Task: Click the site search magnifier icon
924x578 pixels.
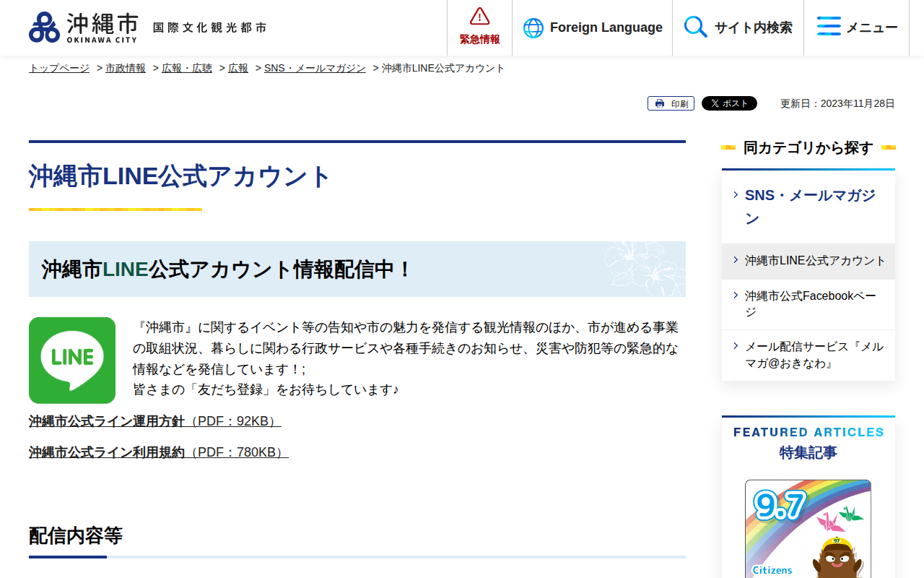Action: 696,27
